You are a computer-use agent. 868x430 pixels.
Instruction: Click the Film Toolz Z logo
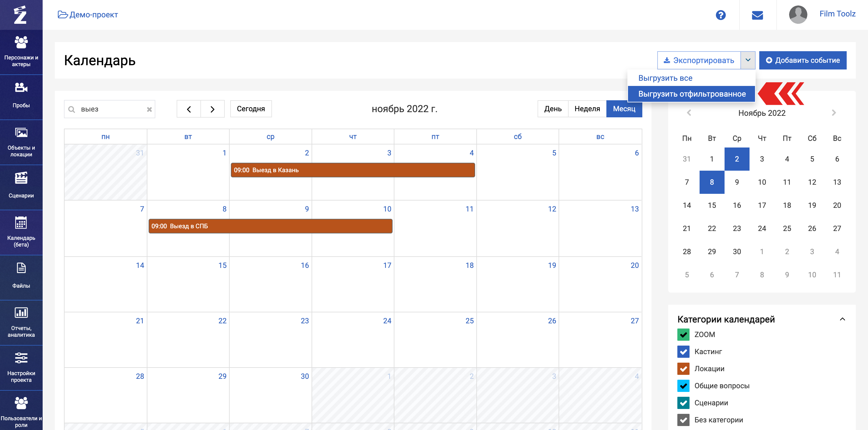click(20, 15)
